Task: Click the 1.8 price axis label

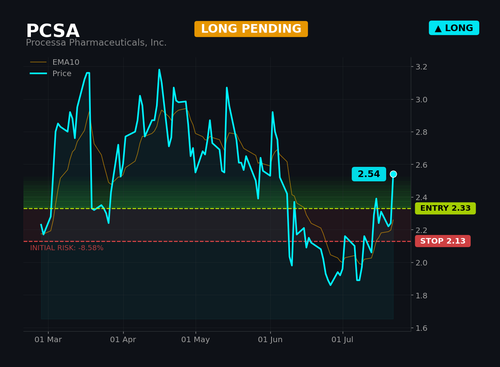Action: (421, 295)
